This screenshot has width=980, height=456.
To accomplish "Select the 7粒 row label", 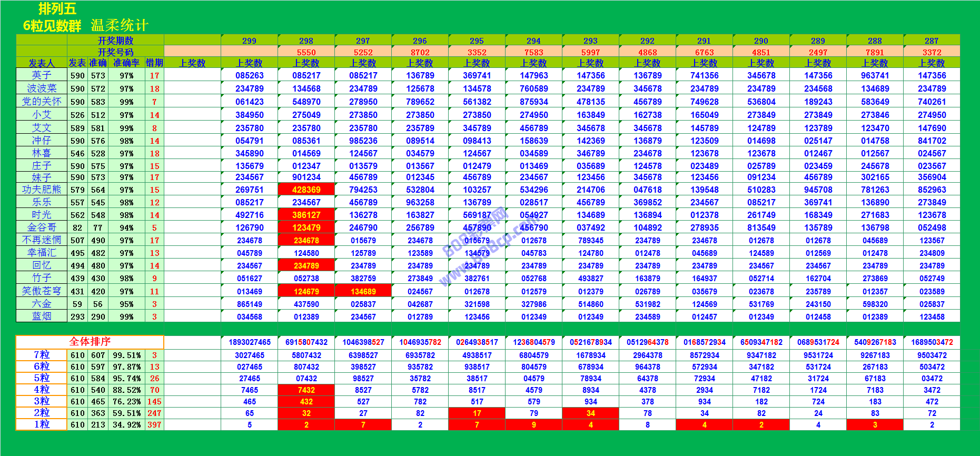I will (42, 355).
